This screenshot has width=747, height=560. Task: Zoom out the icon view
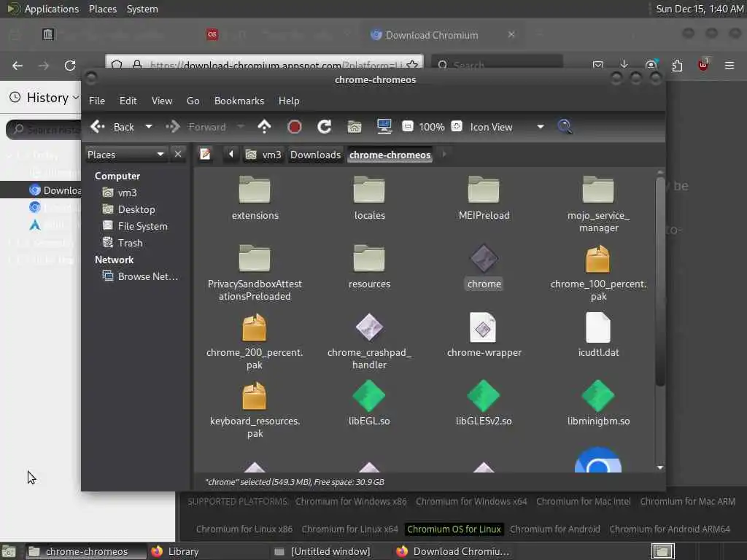[x=407, y=127]
